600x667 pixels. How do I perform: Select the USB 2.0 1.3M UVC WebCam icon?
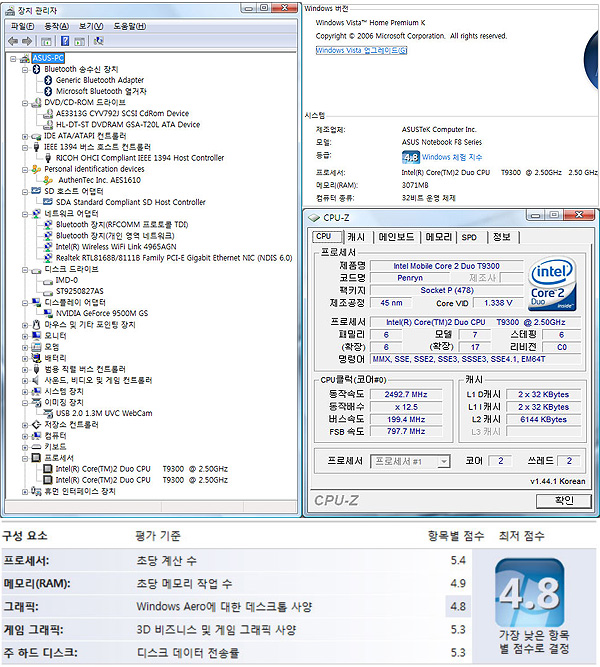[x=48, y=413]
